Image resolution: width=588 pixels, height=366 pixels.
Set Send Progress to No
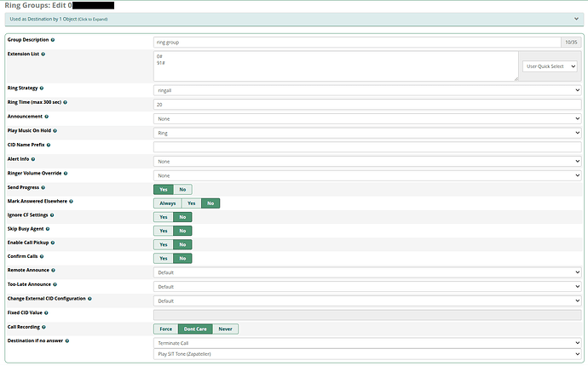pos(182,190)
